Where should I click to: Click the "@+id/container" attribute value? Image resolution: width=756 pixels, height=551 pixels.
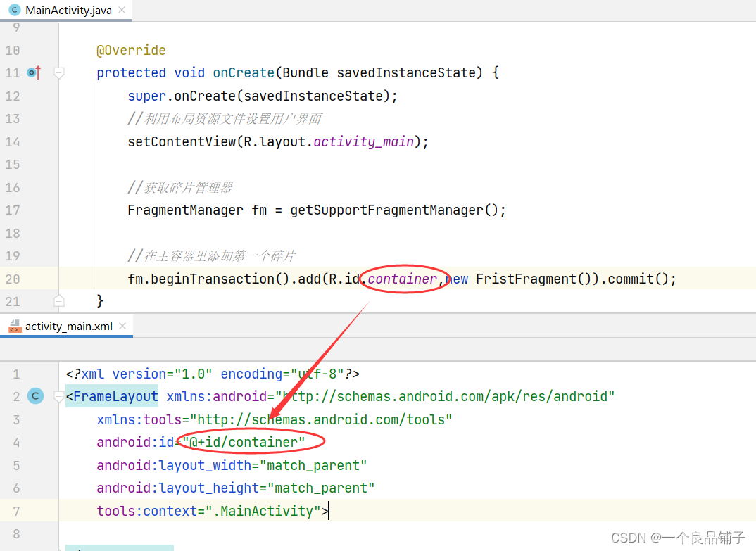click(x=244, y=443)
